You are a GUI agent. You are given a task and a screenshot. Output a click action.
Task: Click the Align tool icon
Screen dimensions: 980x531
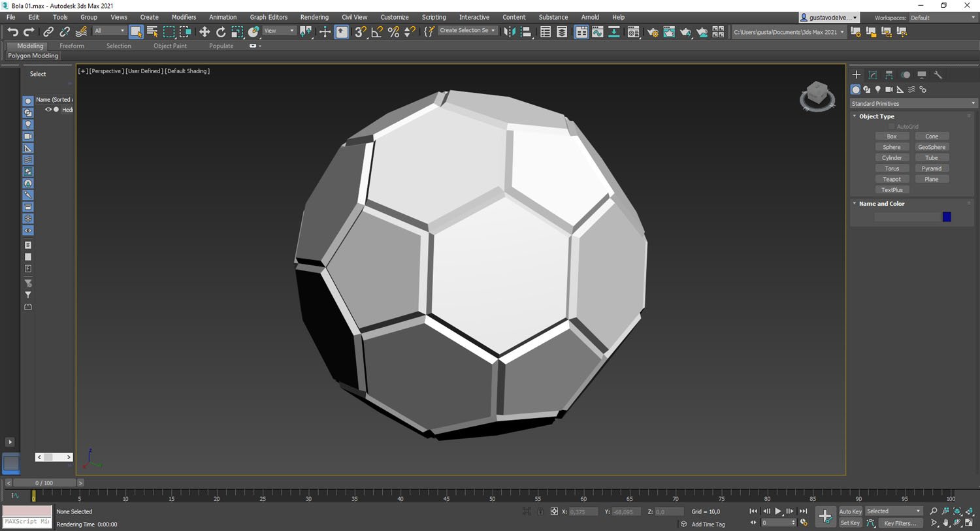(526, 31)
